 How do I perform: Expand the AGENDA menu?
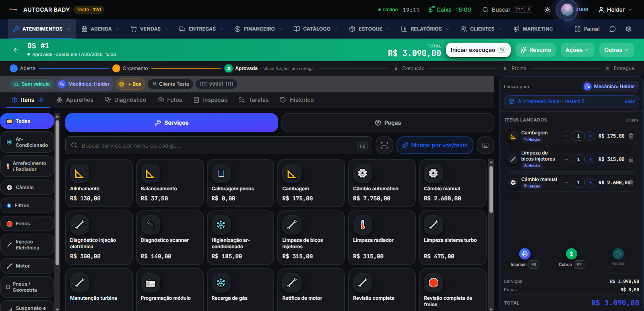pos(101,29)
